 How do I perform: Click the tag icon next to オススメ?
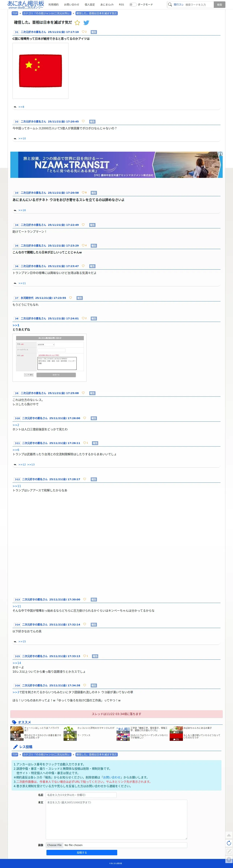14,722
